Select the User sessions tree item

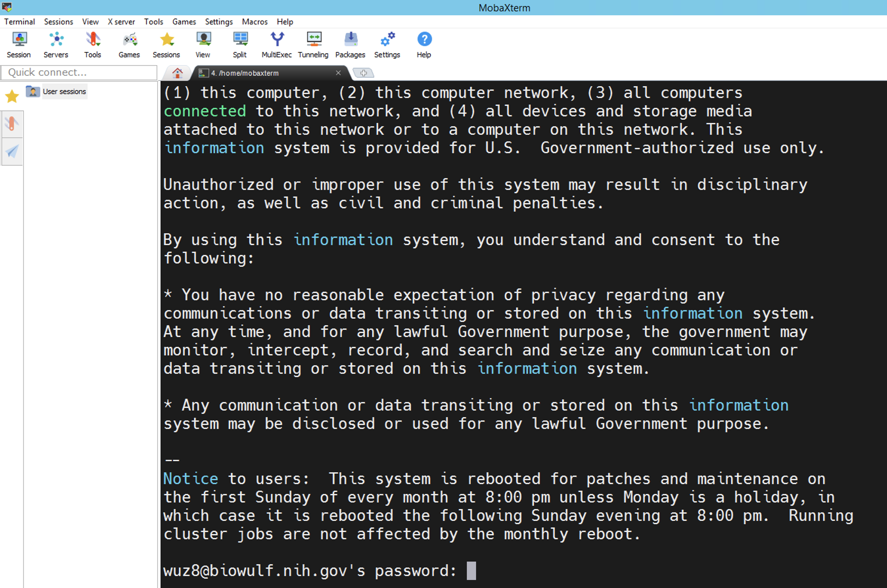point(64,92)
